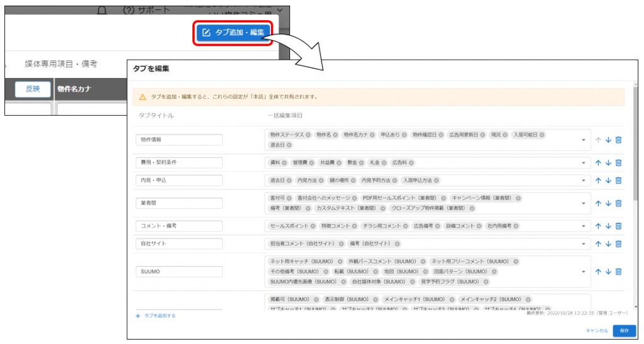The width and height of the screenshot is (644, 344).
Task: Remove the 広告料 chip
Action: click(411, 162)
